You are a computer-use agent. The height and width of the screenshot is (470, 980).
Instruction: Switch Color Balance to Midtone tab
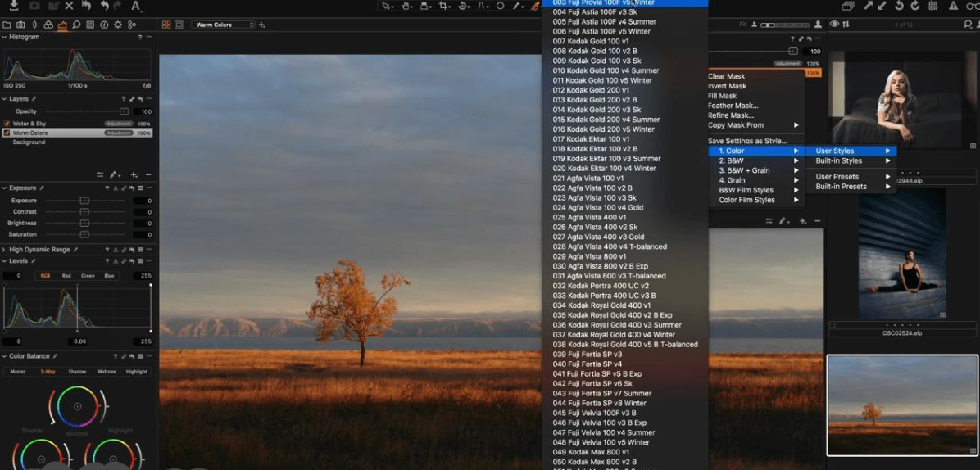107,372
